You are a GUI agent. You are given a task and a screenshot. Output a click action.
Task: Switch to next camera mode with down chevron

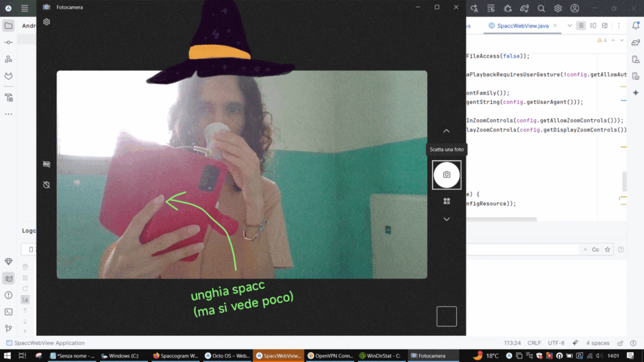(x=446, y=219)
